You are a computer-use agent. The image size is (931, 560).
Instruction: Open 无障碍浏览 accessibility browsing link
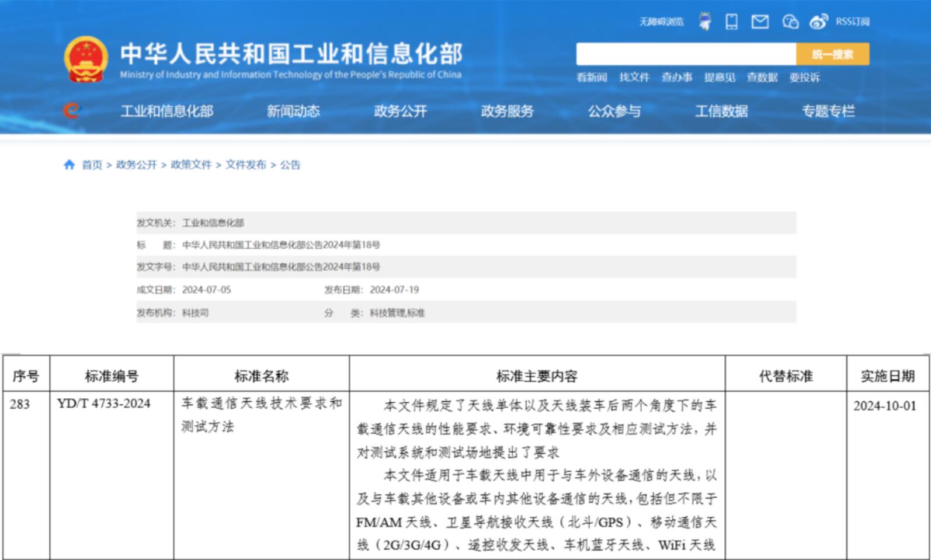click(x=661, y=22)
